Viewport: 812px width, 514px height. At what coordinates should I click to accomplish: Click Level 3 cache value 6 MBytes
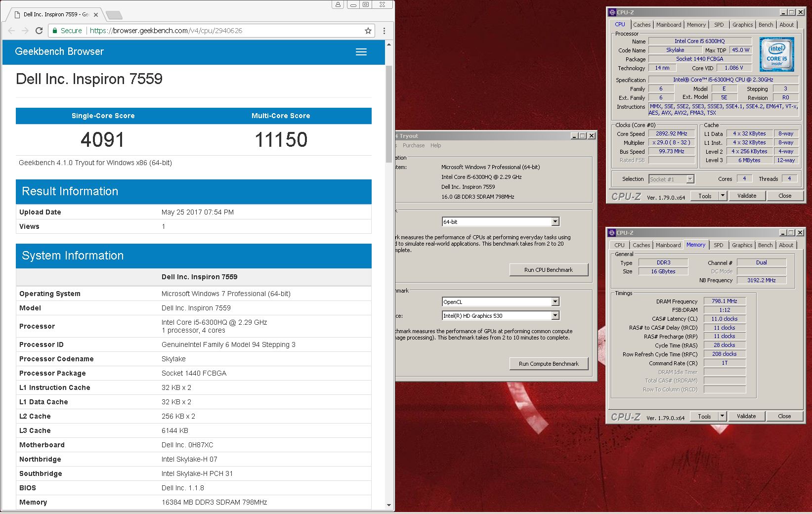point(750,160)
